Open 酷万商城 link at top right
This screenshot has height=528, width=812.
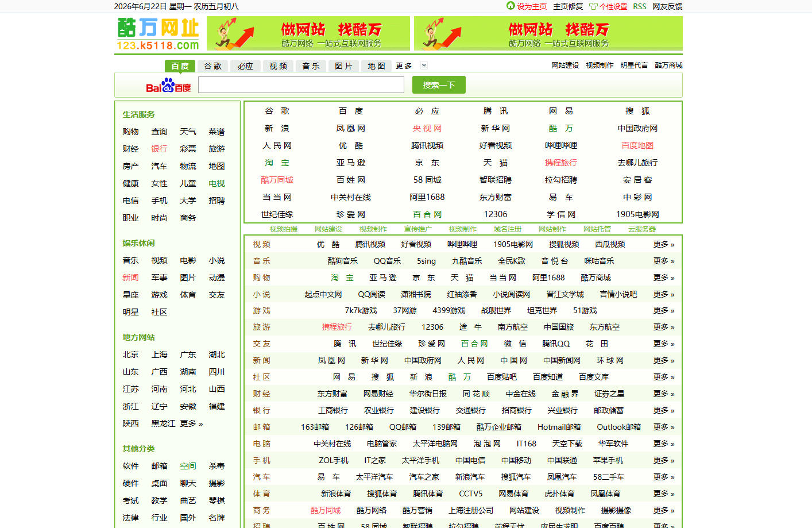pos(668,65)
